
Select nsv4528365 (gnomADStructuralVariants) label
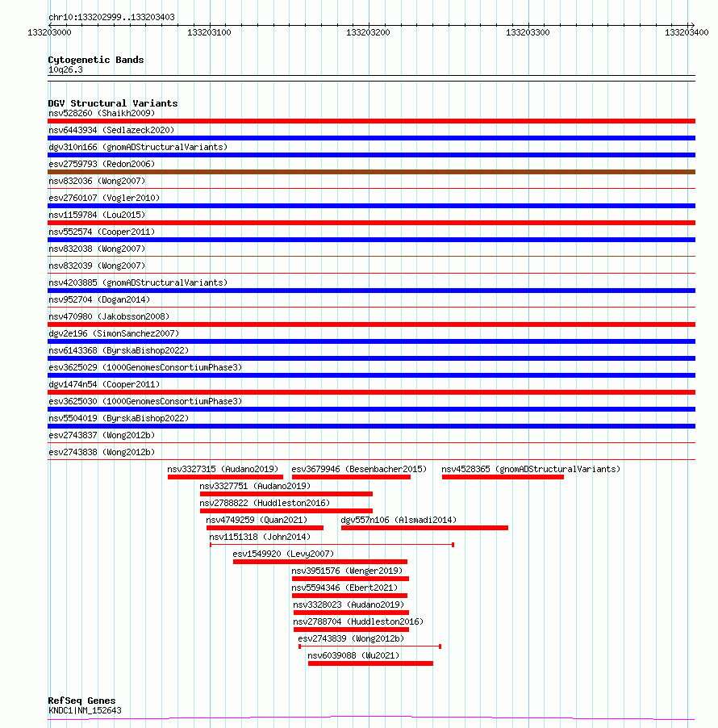click(531, 469)
